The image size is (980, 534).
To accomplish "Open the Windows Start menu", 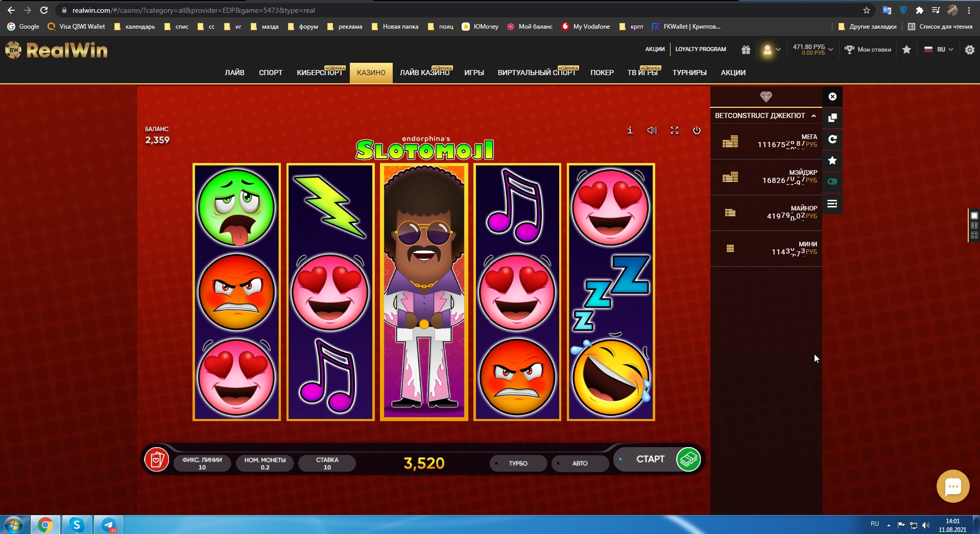I will tap(14, 525).
